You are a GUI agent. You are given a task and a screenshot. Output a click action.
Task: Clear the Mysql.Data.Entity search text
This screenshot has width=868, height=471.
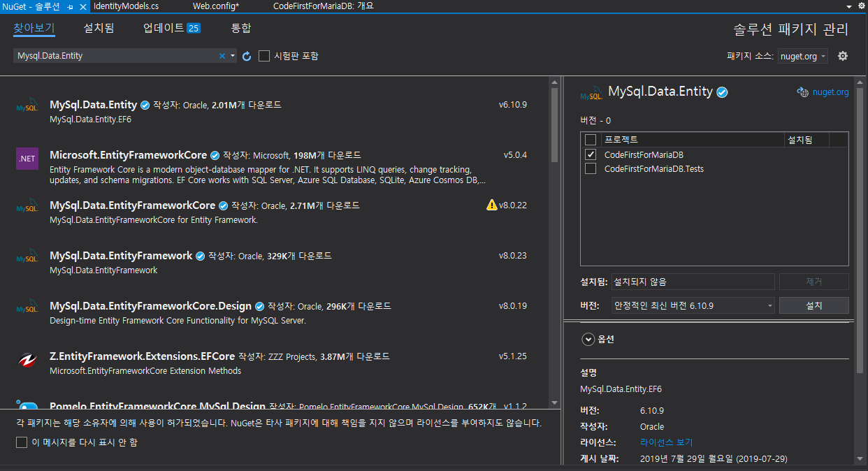click(222, 56)
